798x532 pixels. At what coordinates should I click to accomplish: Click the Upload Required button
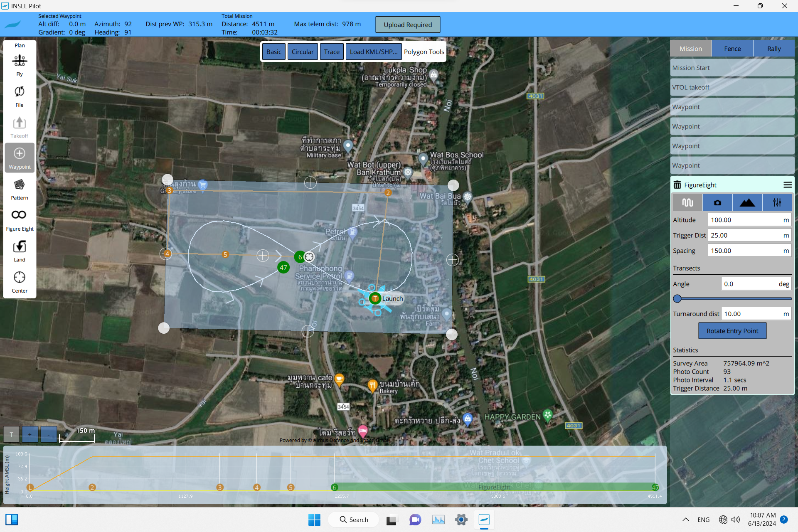(x=408, y=25)
